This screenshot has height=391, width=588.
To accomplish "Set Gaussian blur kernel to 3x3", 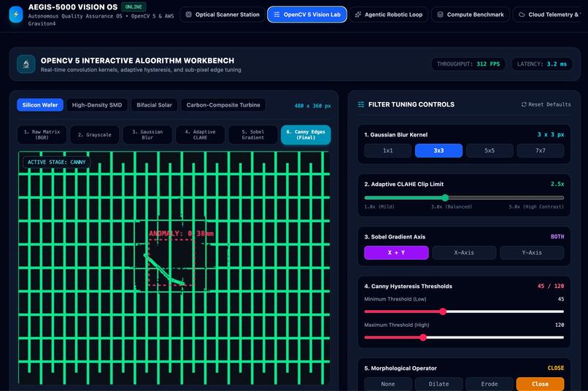I will point(438,150).
